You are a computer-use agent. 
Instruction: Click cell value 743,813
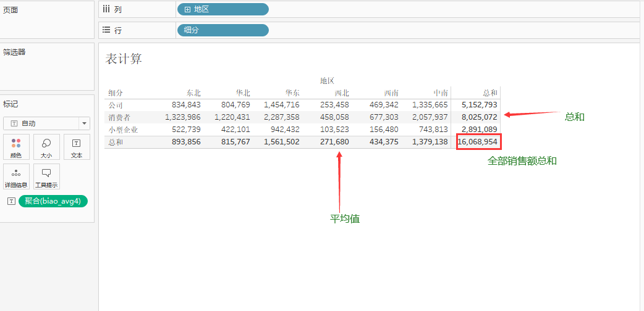pos(433,130)
